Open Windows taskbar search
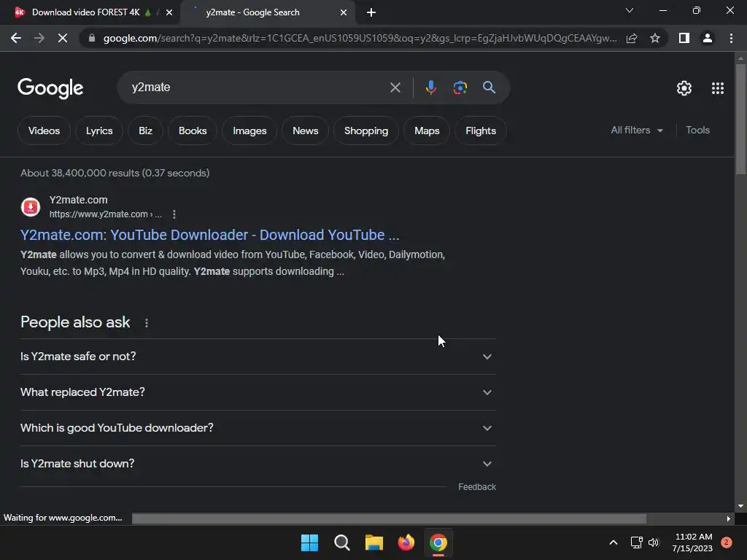Image resolution: width=747 pixels, height=560 pixels. tap(341, 542)
